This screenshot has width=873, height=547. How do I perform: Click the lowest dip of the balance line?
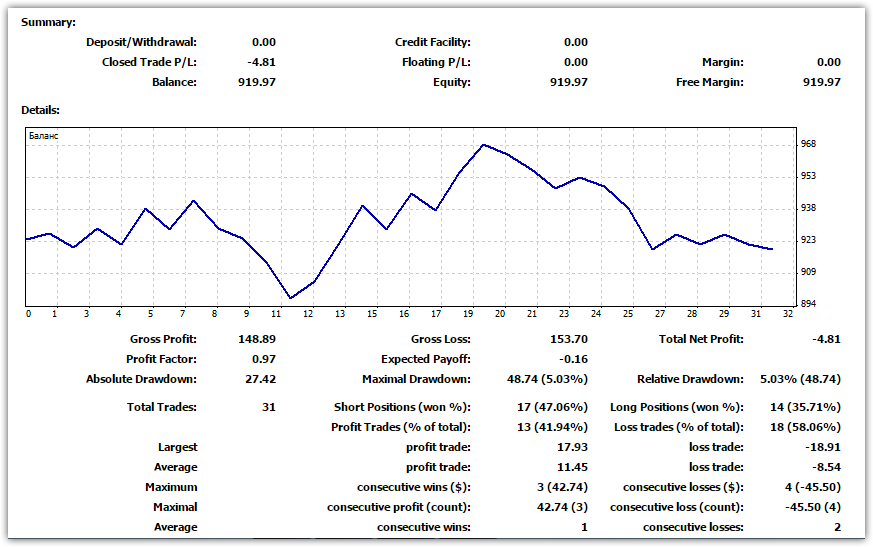pyautogui.click(x=290, y=298)
